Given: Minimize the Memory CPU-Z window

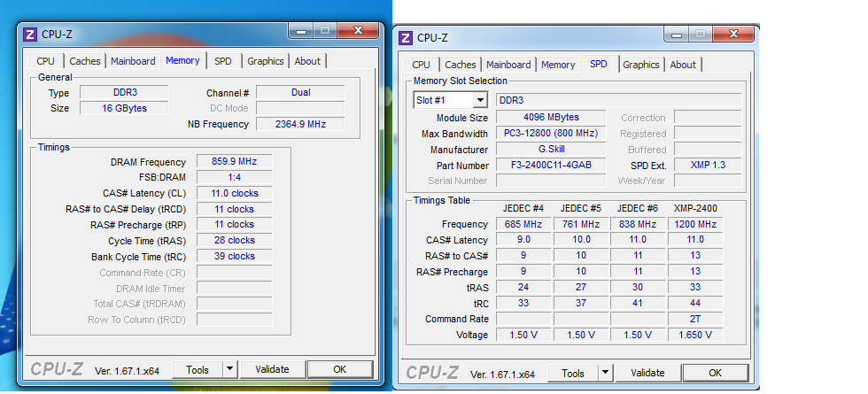Looking at the screenshot, I should (301, 31).
